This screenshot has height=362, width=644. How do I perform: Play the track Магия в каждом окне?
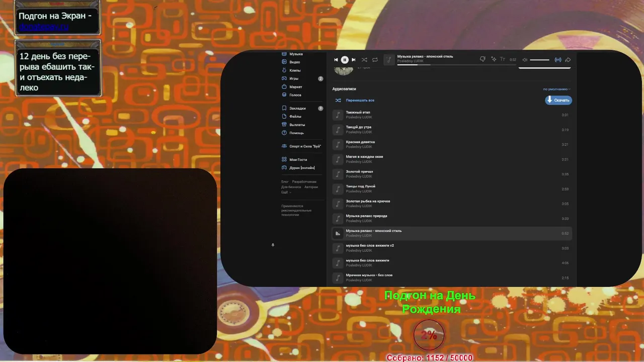452,159
